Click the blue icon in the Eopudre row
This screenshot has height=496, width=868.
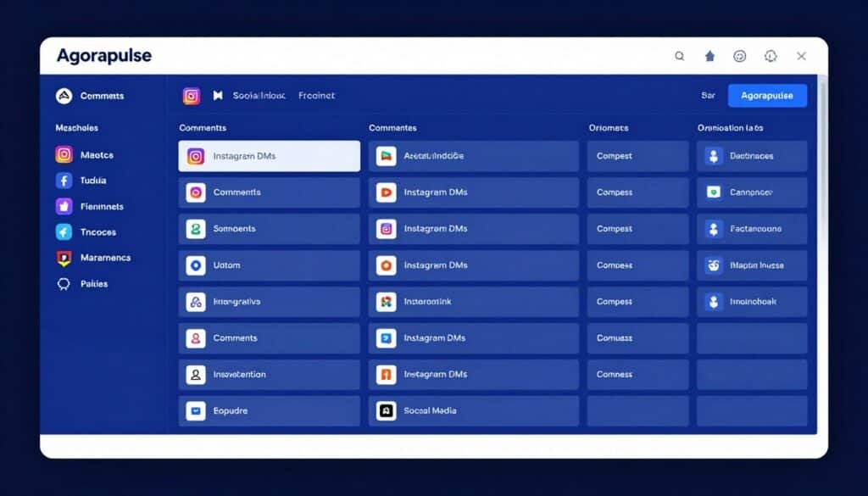(196, 410)
